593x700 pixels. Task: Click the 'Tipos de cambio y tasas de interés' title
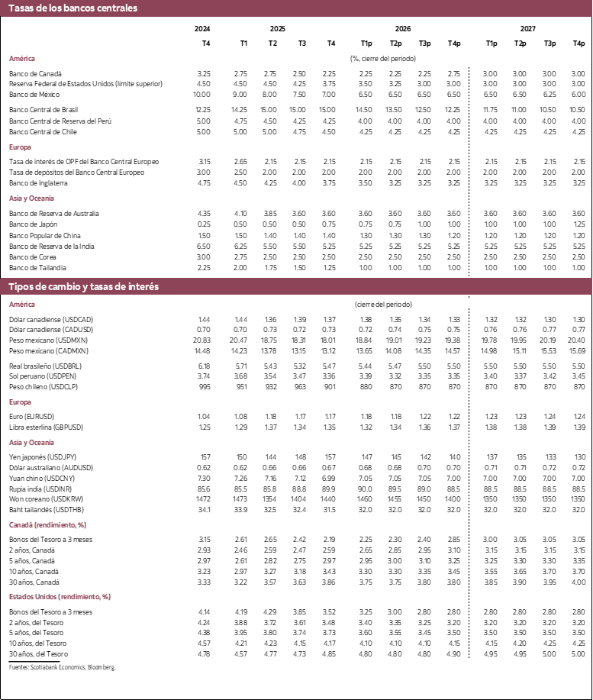83,286
